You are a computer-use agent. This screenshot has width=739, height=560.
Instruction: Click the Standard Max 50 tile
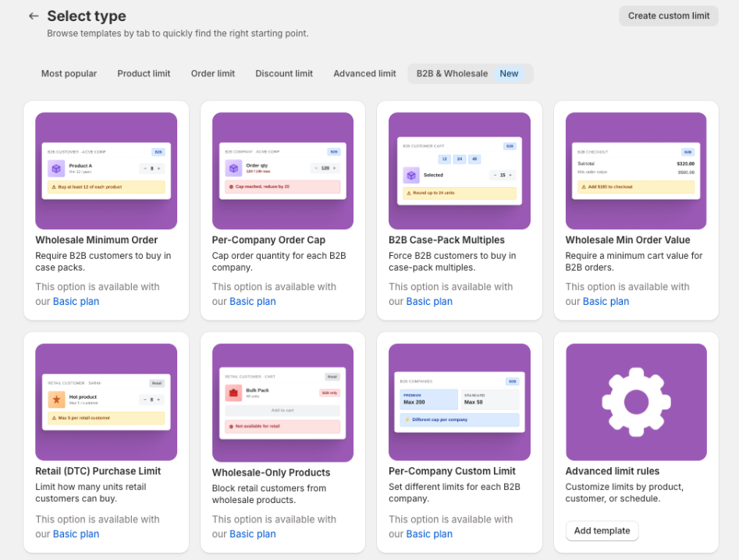tap(490, 399)
